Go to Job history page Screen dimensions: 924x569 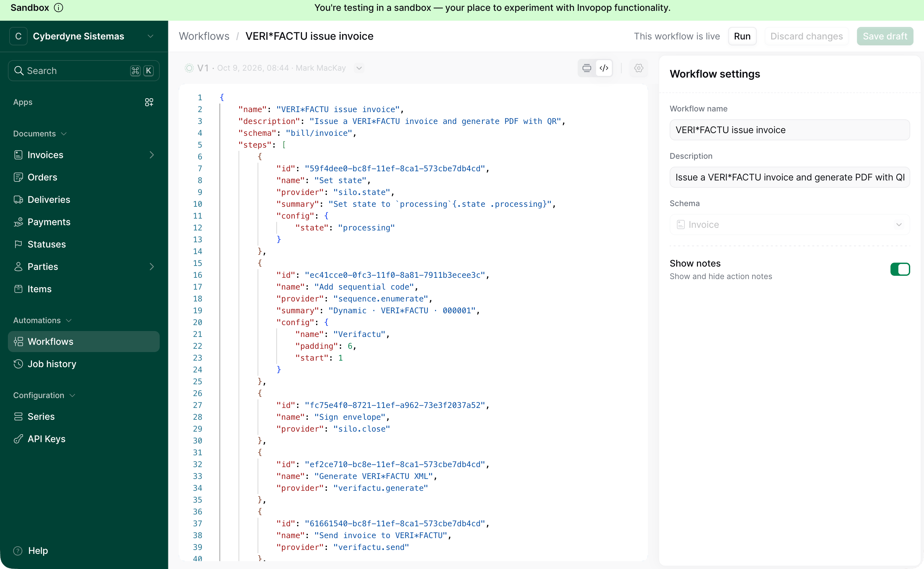(83, 364)
